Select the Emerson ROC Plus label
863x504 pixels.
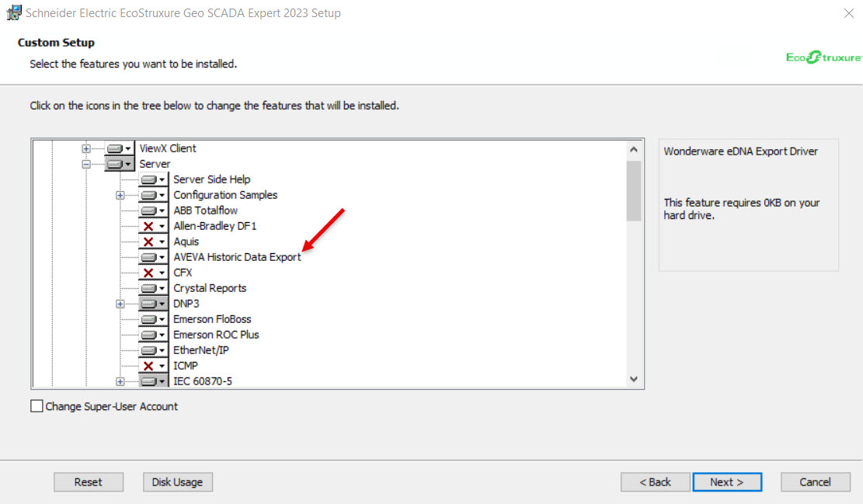216,335
